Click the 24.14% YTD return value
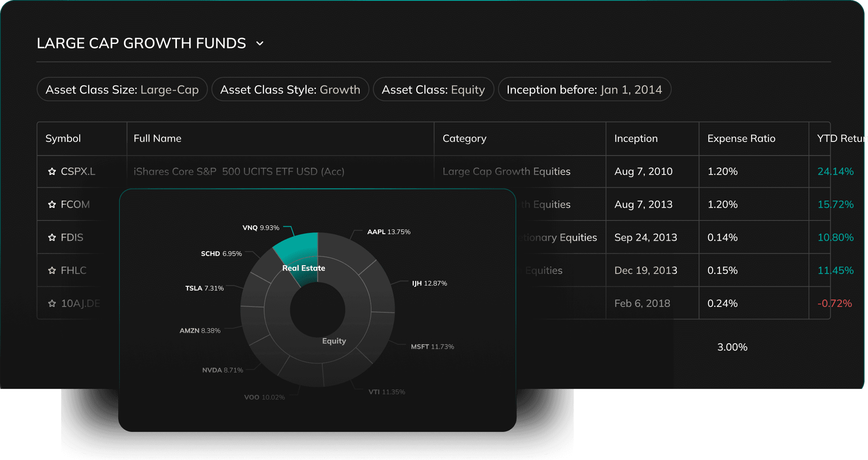 (x=835, y=172)
